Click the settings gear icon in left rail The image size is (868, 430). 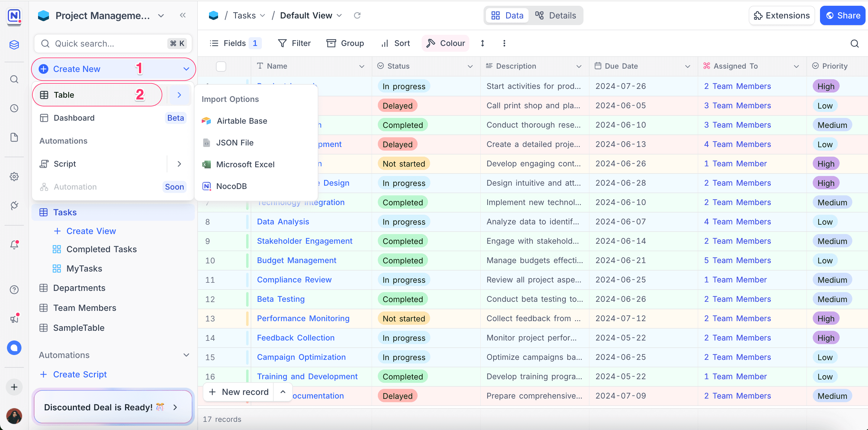[14, 176]
